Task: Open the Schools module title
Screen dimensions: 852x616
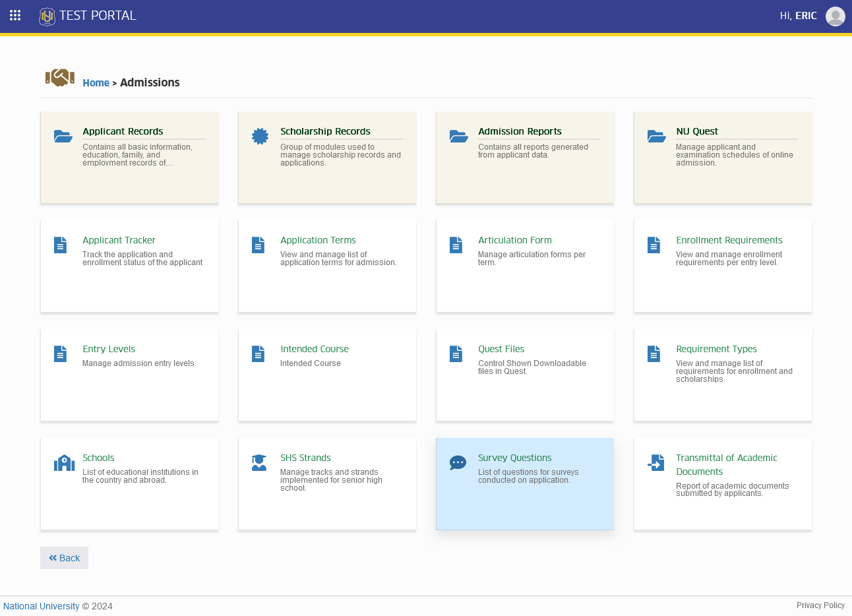Action: (98, 458)
